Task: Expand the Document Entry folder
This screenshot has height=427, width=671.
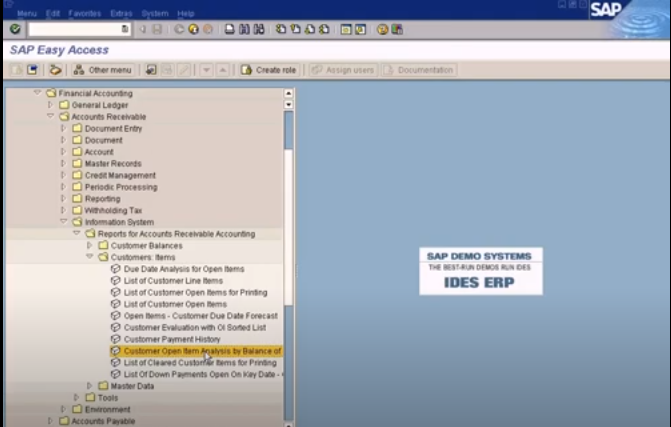Action: [63, 128]
